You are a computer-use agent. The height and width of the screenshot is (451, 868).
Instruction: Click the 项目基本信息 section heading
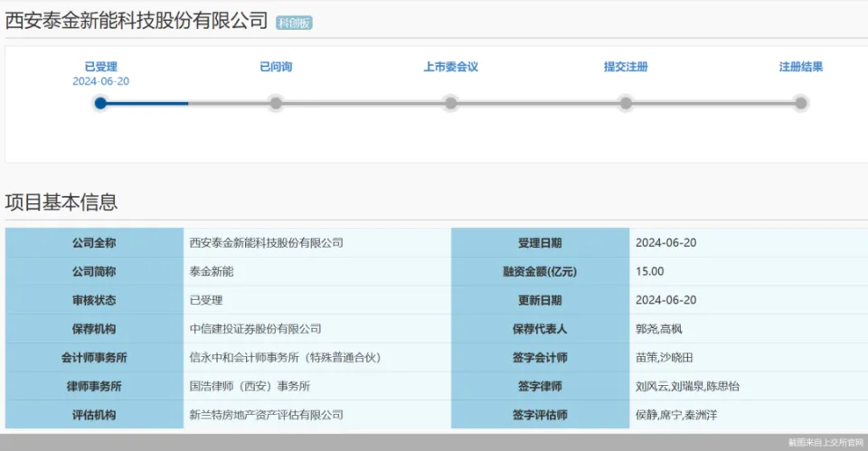61,202
